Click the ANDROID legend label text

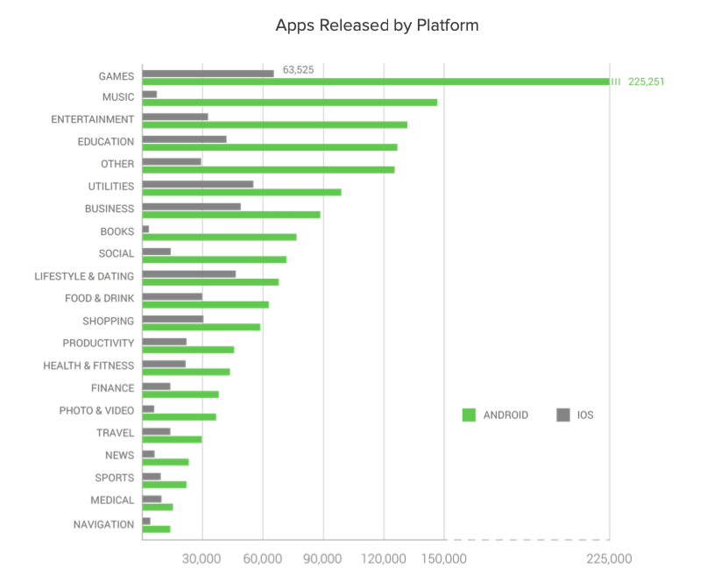pyautogui.click(x=505, y=415)
